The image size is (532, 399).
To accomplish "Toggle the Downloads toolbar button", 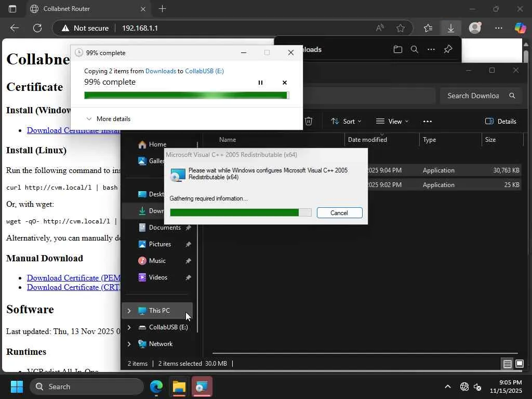I will [451, 28].
